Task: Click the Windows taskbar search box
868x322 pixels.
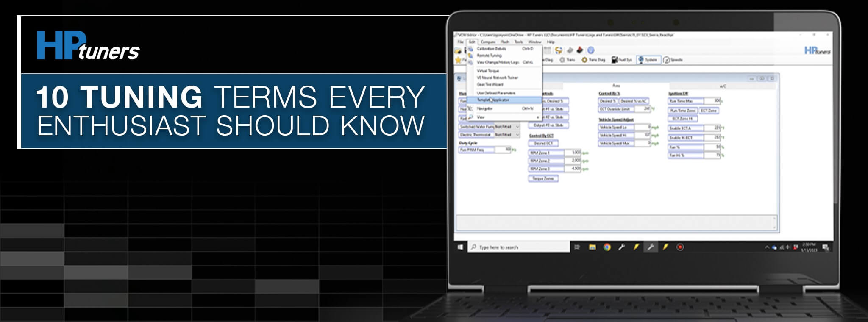Action: click(519, 247)
